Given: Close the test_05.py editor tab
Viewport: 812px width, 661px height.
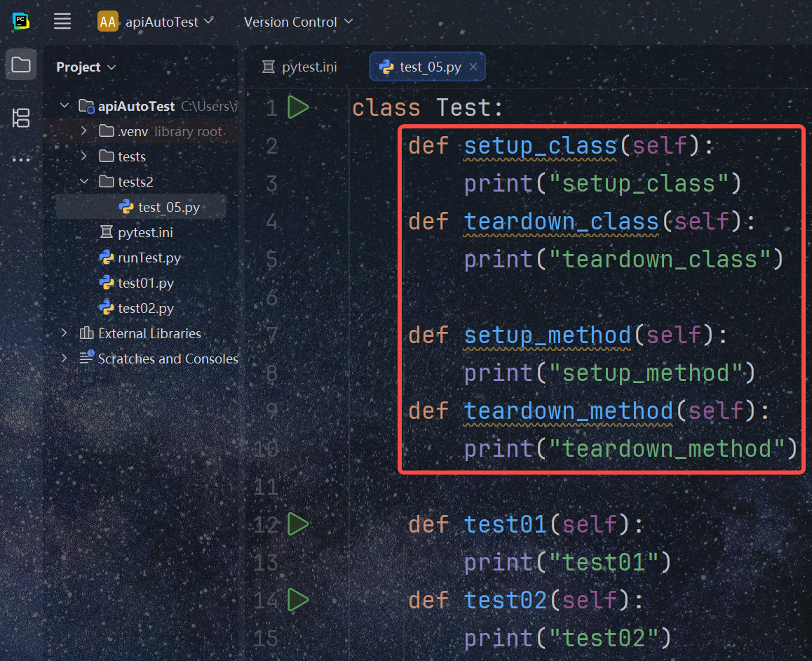Looking at the screenshot, I should pos(473,67).
